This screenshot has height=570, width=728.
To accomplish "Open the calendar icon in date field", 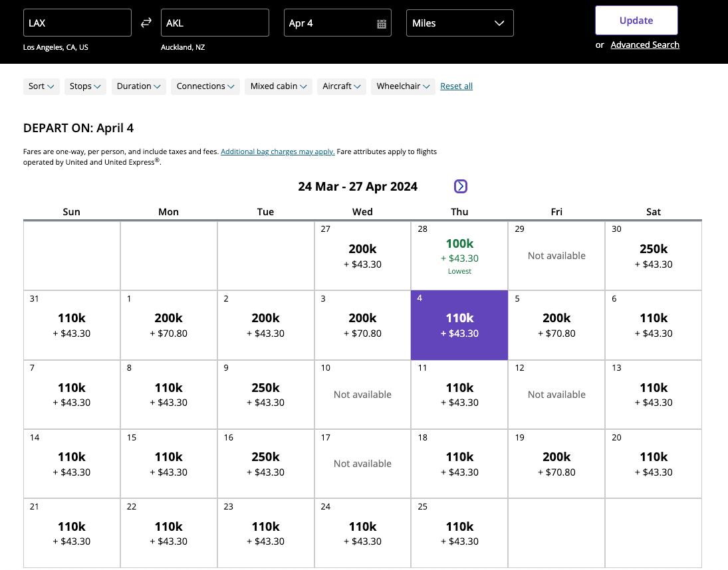I will point(382,24).
